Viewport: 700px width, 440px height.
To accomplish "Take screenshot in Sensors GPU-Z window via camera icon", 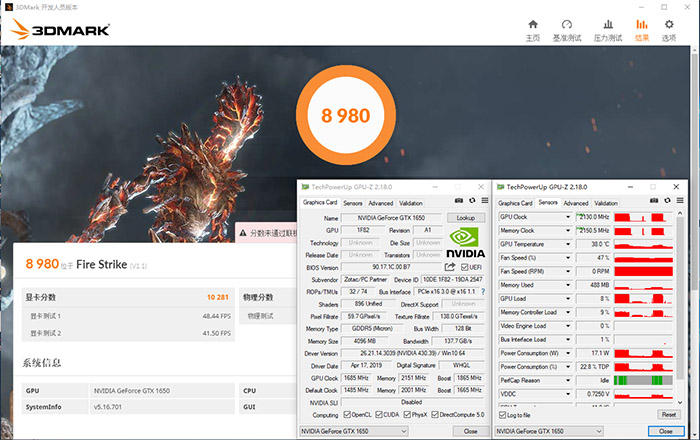I will click(654, 201).
